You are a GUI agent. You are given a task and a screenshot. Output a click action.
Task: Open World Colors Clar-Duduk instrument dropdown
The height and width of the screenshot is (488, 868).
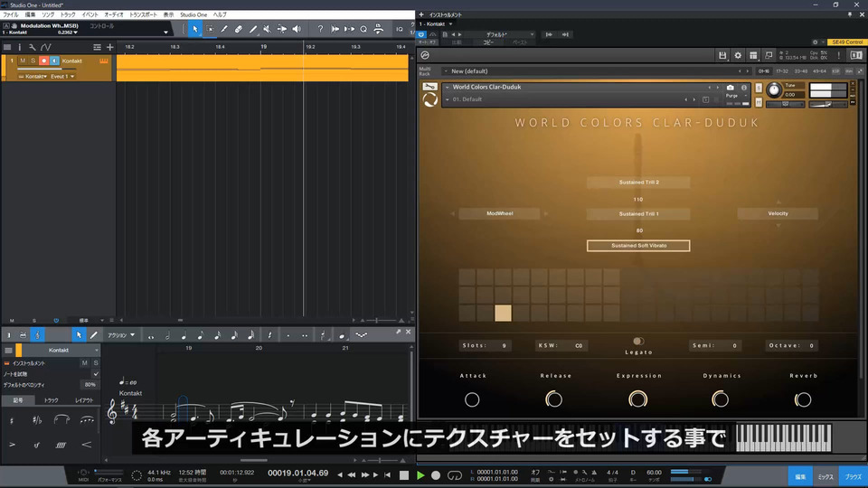[486, 87]
